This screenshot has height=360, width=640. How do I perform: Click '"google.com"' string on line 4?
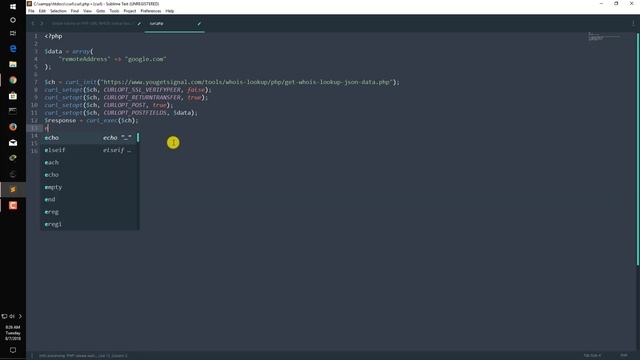(146, 59)
